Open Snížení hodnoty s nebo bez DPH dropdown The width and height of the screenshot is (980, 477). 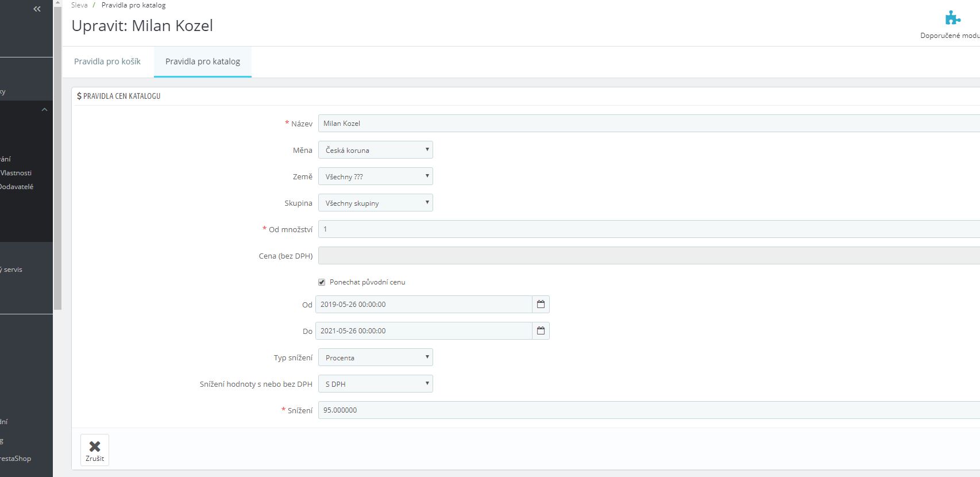(x=376, y=384)
